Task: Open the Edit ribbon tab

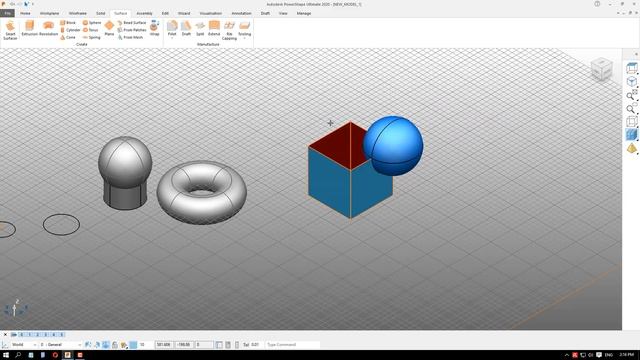Action: [165, 13]
